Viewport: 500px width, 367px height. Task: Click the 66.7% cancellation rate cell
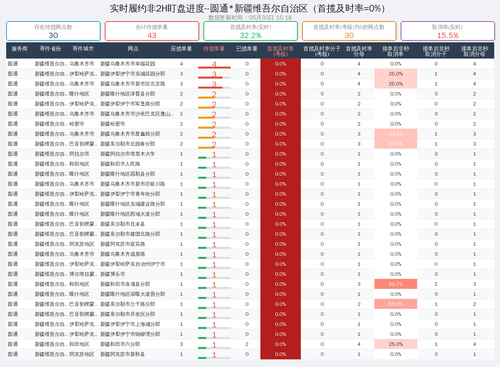[396, 284]
